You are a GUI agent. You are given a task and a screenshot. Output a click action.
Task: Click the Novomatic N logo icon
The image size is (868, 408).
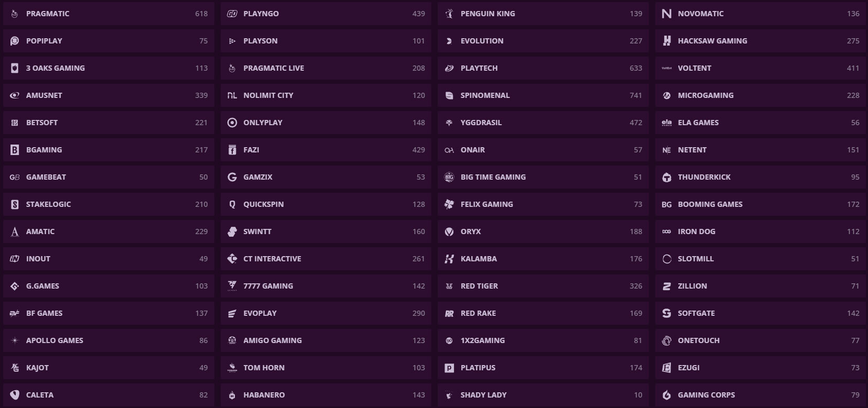pos(667,14)
